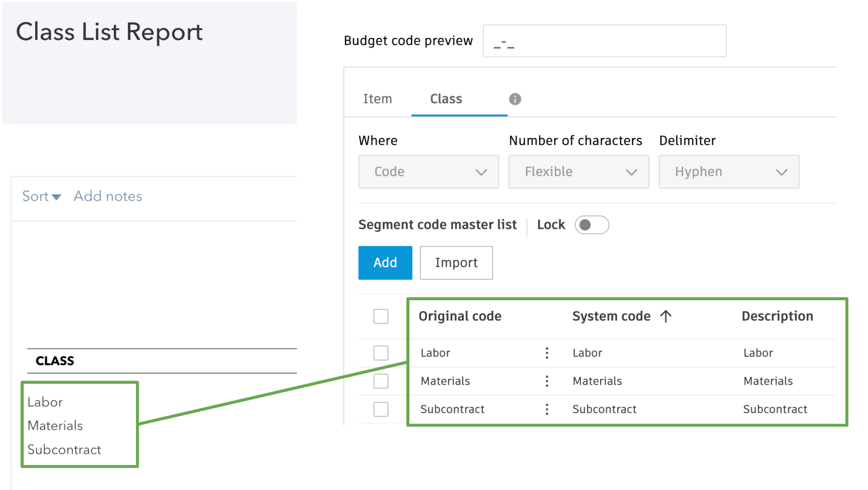Screen dimensions: 868x490
Task: Open the Number of characters Flexible dropdown
Action: [579, 172]
